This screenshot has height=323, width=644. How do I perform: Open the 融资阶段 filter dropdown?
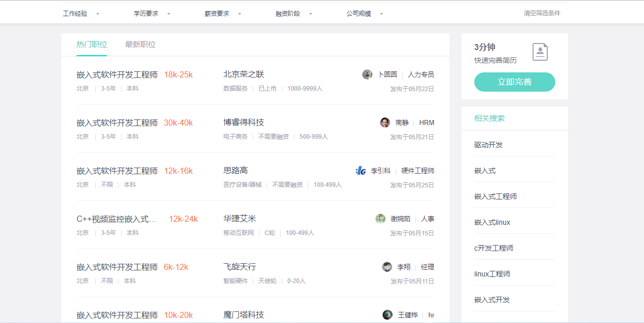point(294,14)
